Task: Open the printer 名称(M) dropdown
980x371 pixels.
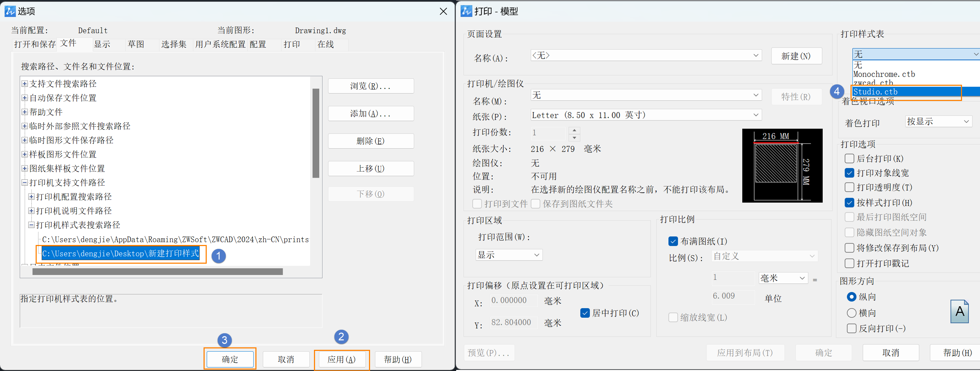Action: click(646, 95)
